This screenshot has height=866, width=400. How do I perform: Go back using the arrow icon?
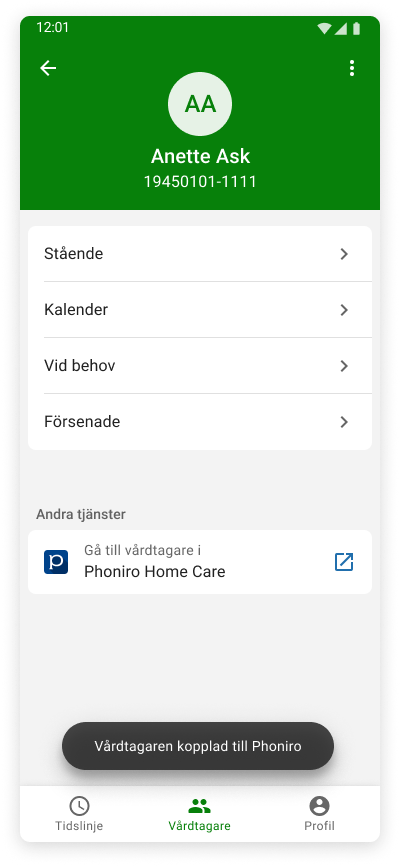click(x=48, y=68)
